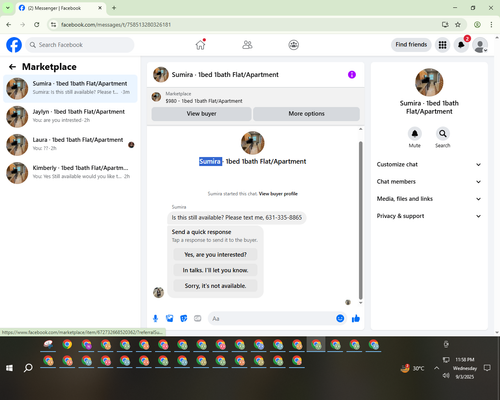Show hidden system tray icons
The width and height of the screenshot is (500, 400).
click(x=436, y=368)
